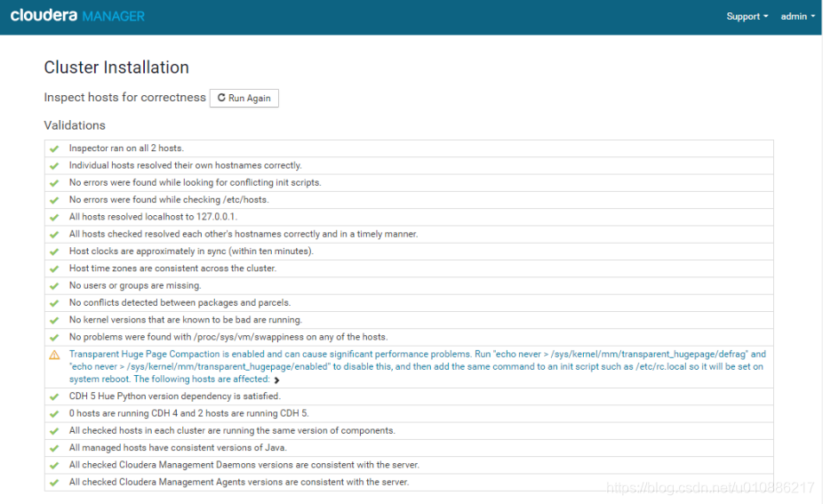Viewport: 823px width, 504px height.
Task: Click text about hostnames resolved in a timely manner
Action: (x=244, y=234)
